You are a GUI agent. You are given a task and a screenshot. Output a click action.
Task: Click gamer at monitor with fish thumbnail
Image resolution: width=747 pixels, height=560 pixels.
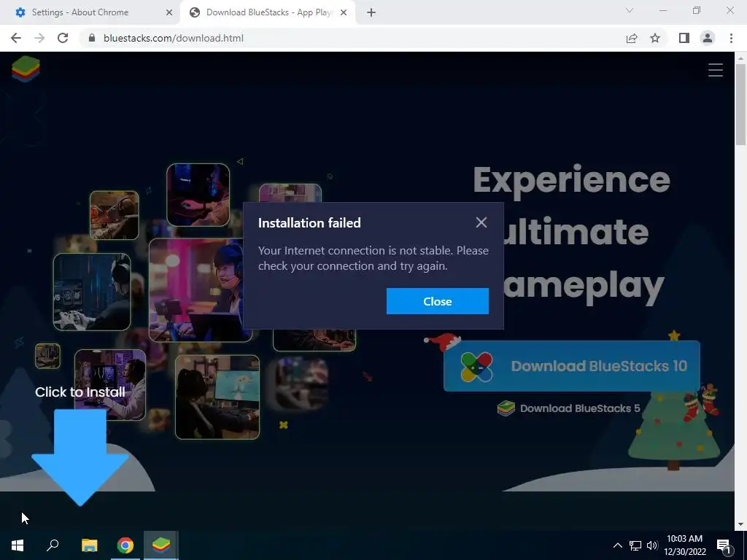coord(217,397)
